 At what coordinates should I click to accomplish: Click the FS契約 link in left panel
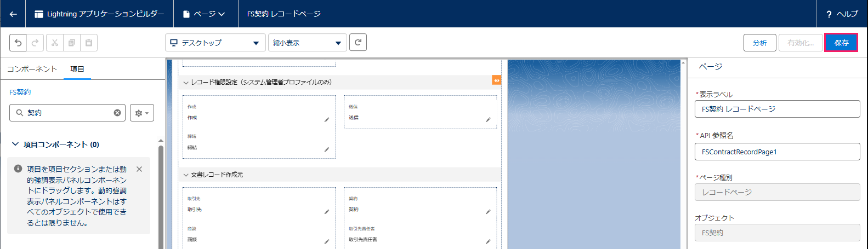point(20,92)
